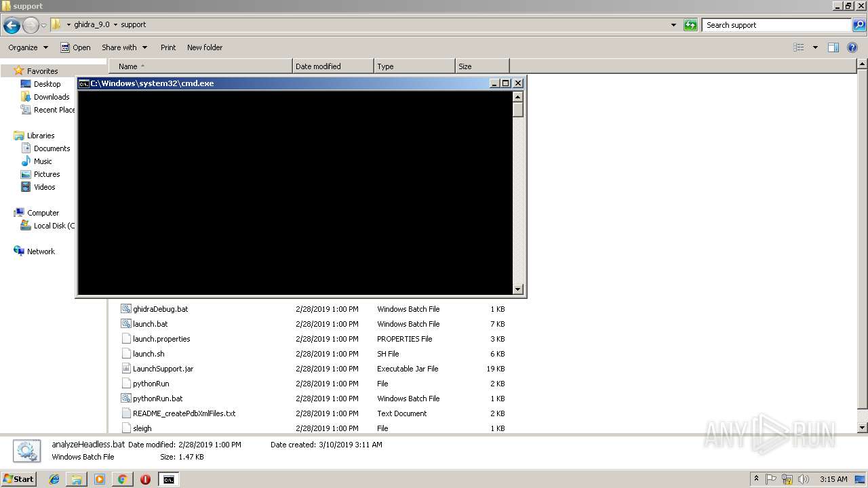
Task: Select the pythonRun.bat file icon
Action: [x=126, y=399]
